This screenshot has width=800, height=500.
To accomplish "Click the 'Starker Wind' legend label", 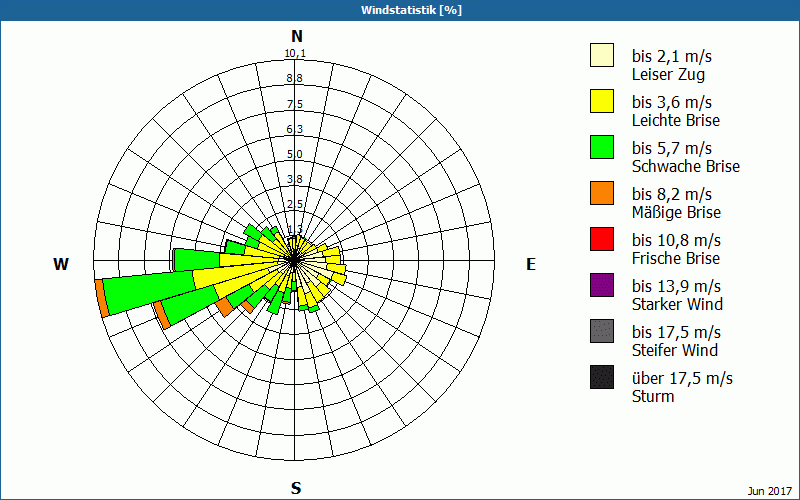I will 677,304.
